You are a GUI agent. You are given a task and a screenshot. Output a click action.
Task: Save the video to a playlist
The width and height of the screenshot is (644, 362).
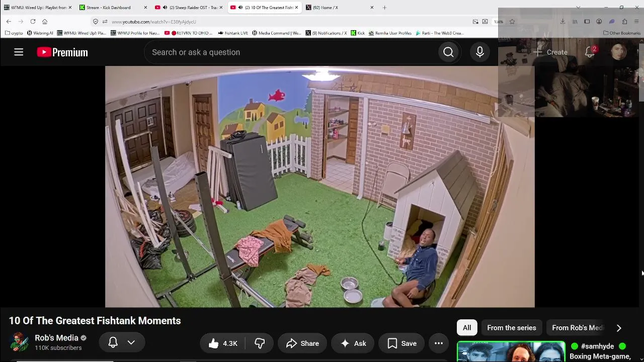coord(401,343)
